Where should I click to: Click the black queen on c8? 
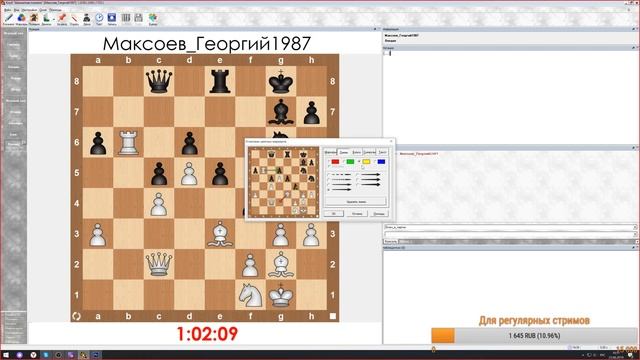click(159, 81)
